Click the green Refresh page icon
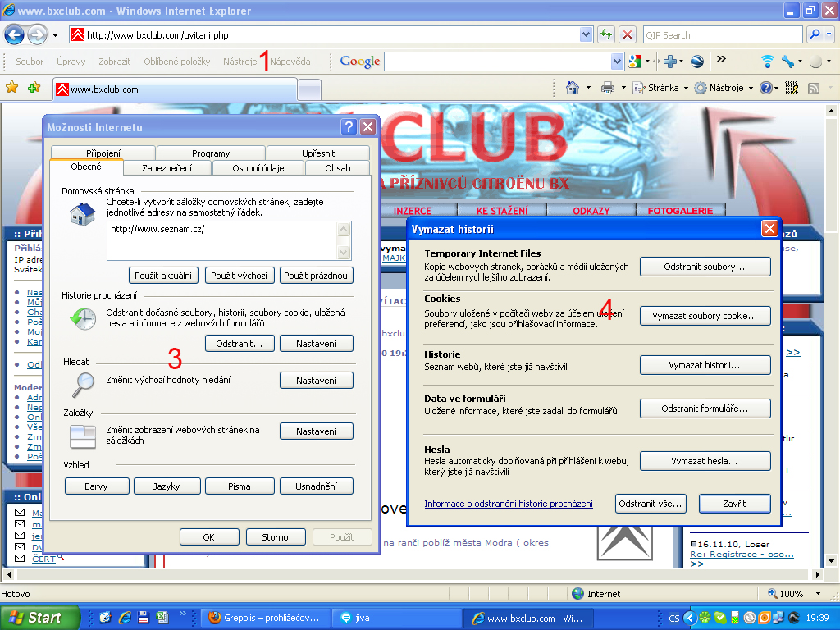The image size is (840, 630). [606, 34]
